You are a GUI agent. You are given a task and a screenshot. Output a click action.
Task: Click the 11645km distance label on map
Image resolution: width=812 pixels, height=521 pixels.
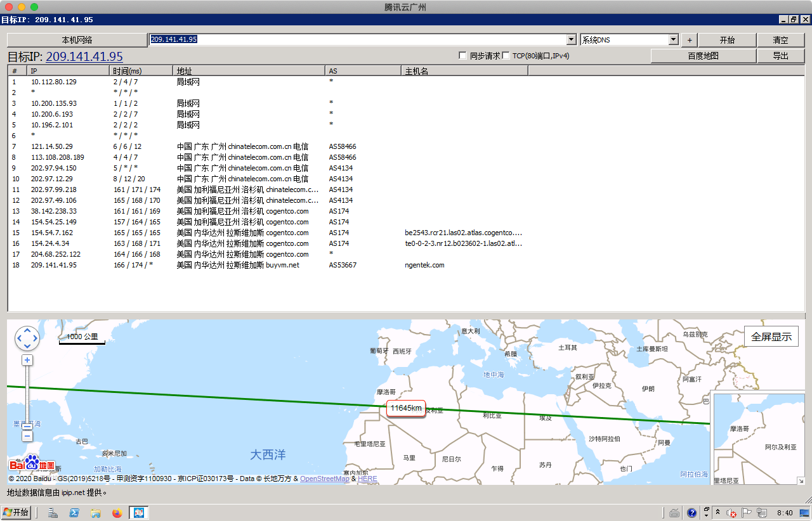point(406,408)
